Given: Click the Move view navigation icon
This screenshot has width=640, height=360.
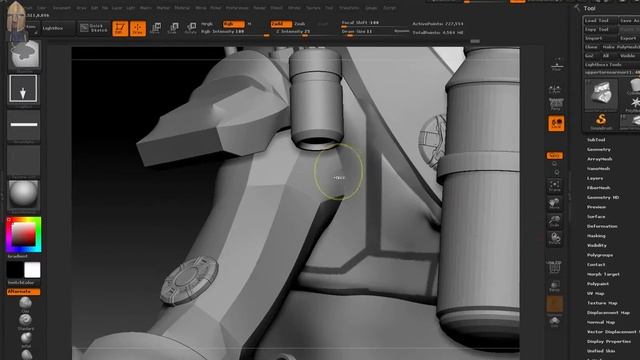Looking at the screenshot, I should 555,204.
